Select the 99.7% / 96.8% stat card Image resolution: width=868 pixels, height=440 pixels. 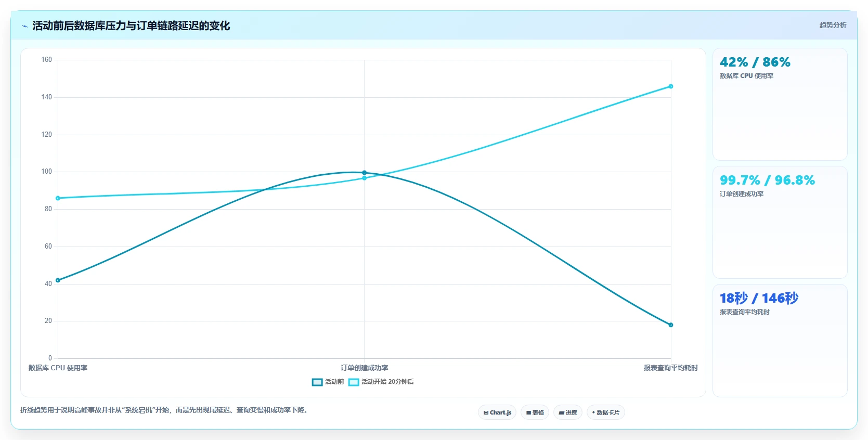pos(780,222)
